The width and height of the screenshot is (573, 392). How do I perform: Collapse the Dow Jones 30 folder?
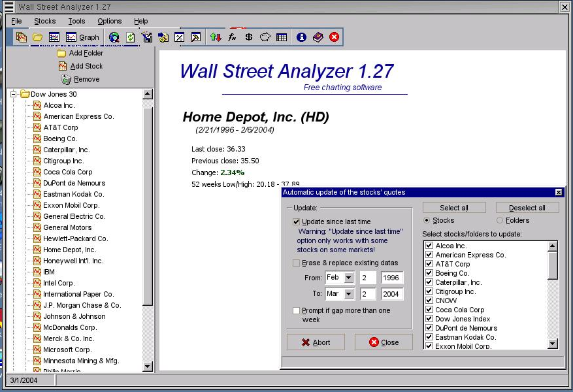point(12,93)
